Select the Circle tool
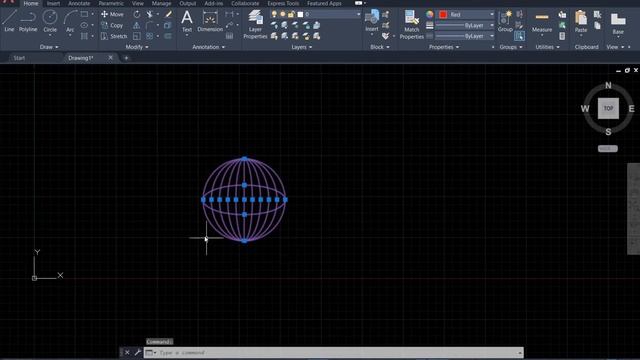Image resolution: width=640 pixels, height=360 pixels. (x=50, y=21)
